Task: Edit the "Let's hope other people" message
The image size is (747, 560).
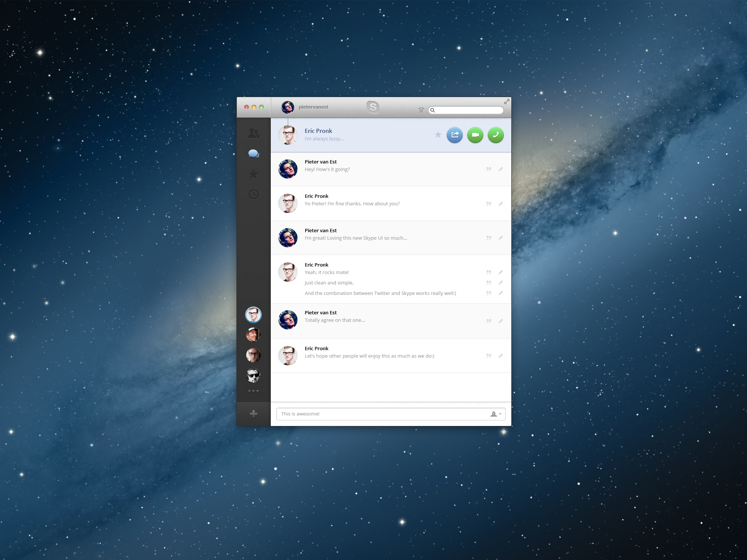Action: tap(500, 356)
